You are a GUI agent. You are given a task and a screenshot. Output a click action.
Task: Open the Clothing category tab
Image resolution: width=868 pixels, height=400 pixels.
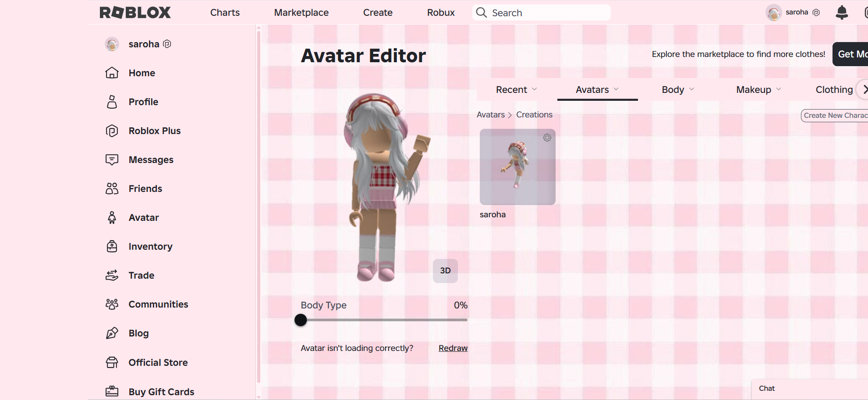coord(834,89)
